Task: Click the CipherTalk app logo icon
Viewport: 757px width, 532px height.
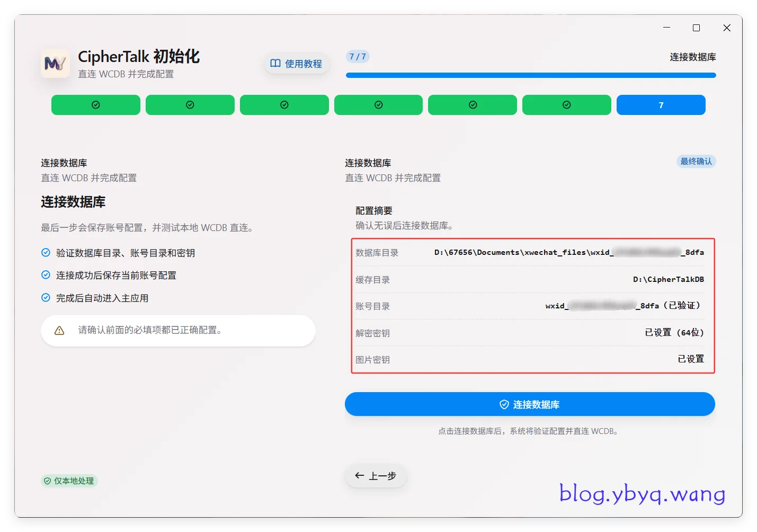Action: point(55,64)
